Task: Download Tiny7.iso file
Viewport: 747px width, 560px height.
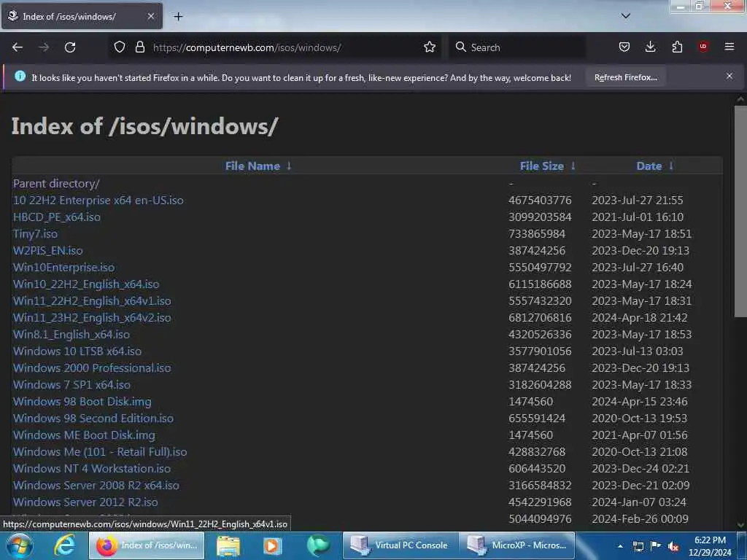Action: tap(35, 234)
